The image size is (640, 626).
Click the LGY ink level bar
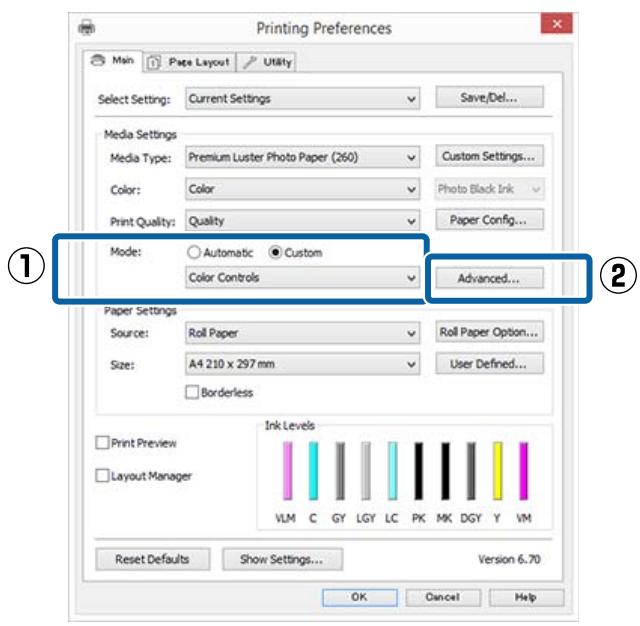[x=366, y=471]
